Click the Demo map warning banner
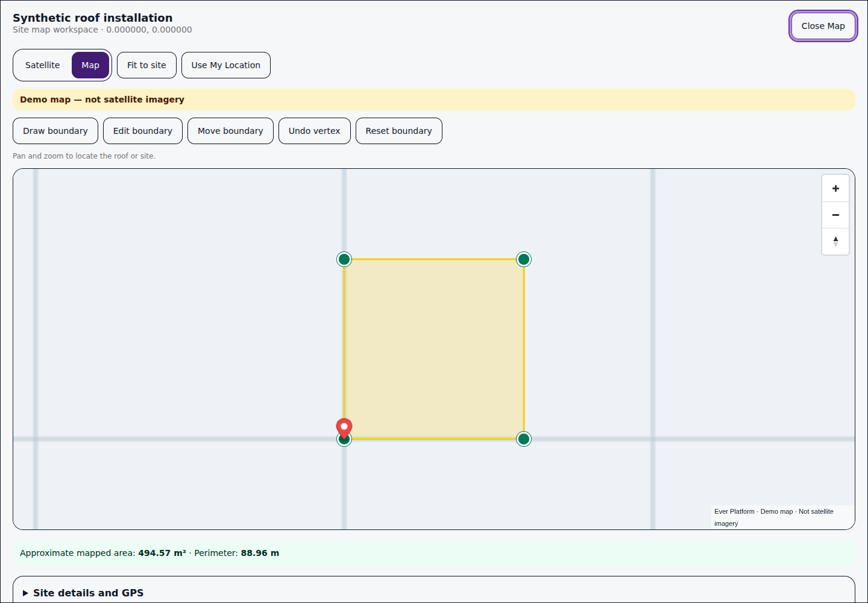The width and height of the screenshot is (868, 603). 434,99
